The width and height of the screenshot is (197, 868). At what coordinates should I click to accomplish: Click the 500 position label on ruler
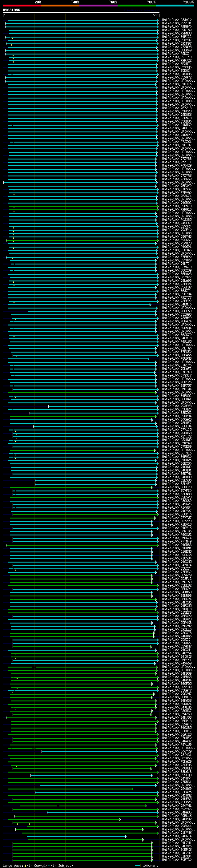[x=155, y=15]
